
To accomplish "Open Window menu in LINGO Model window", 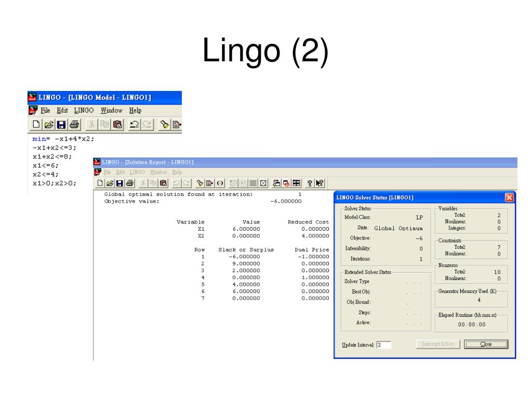I will click(111, 110).
